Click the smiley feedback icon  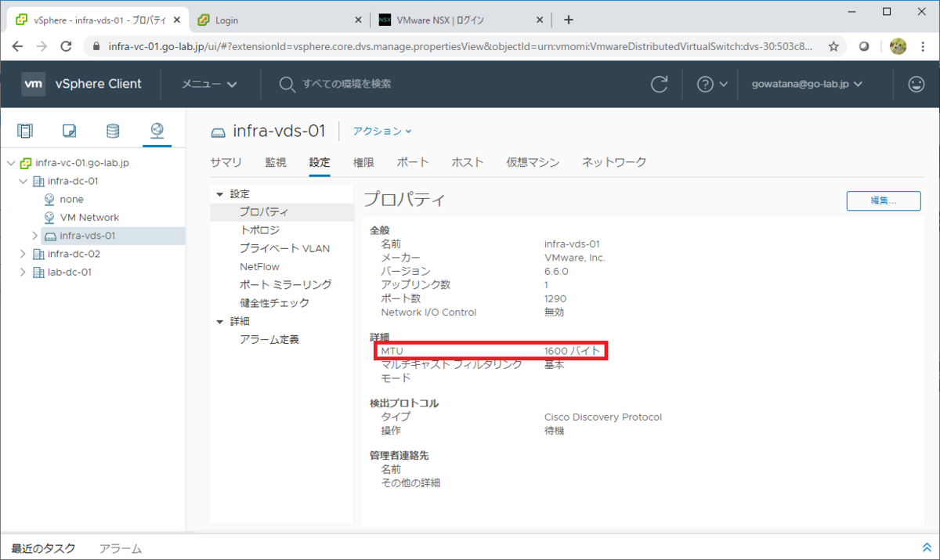tap(916, 84)
